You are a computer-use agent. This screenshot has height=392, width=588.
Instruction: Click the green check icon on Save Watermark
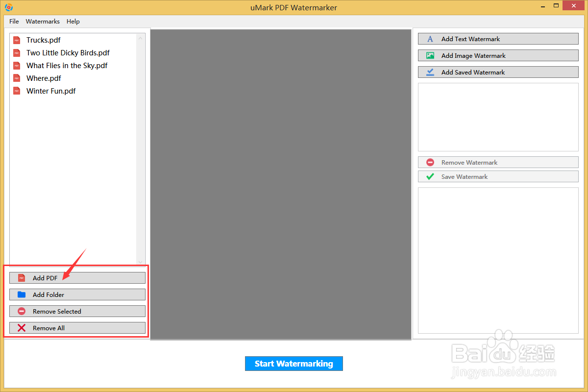point(430,176)
